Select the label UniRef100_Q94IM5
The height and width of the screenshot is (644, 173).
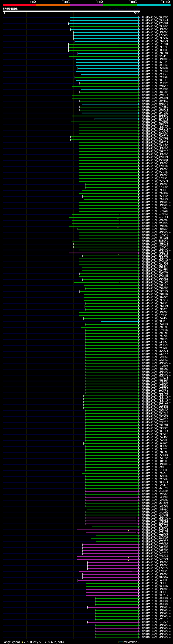(155, 113)
